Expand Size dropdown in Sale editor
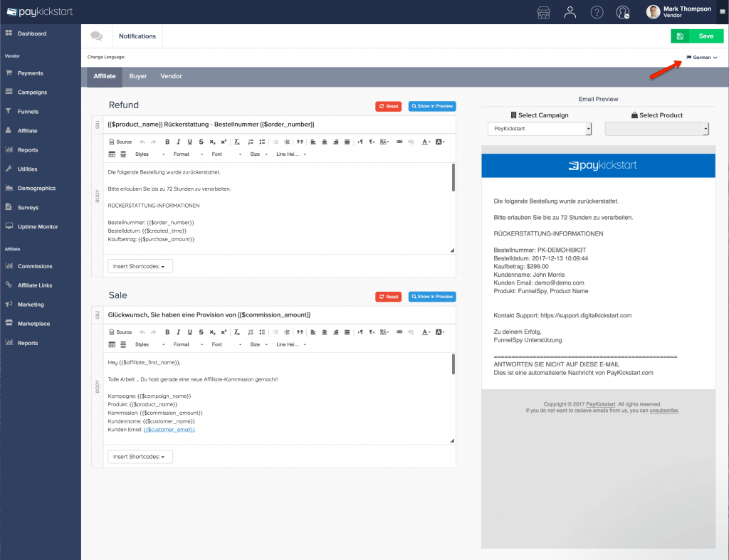 [x=259, y=344]
